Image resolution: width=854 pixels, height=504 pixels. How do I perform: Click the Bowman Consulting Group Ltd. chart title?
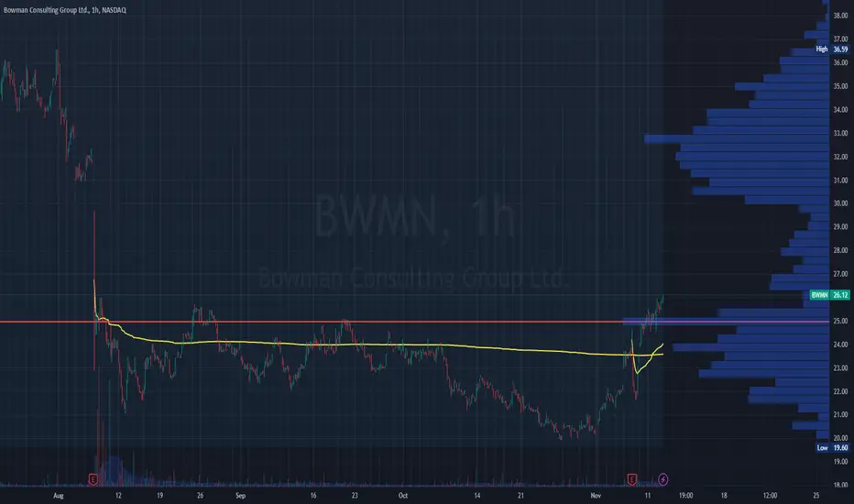65,10
